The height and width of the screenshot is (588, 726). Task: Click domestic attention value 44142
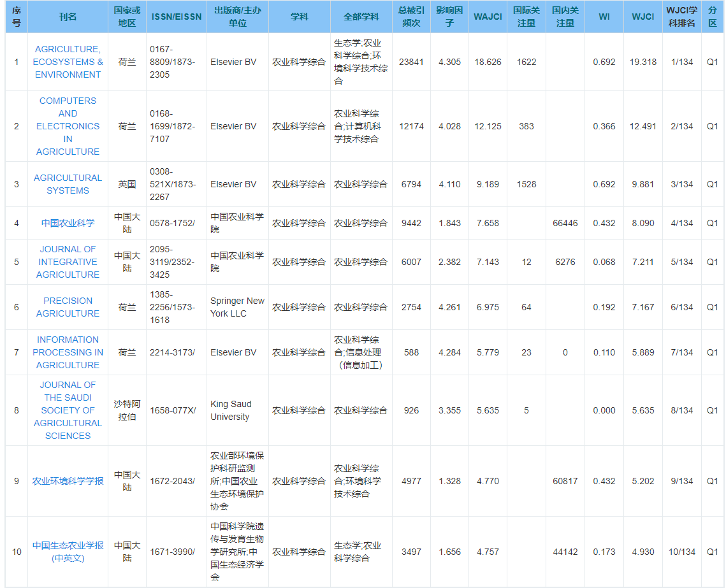tap(565, 552)
